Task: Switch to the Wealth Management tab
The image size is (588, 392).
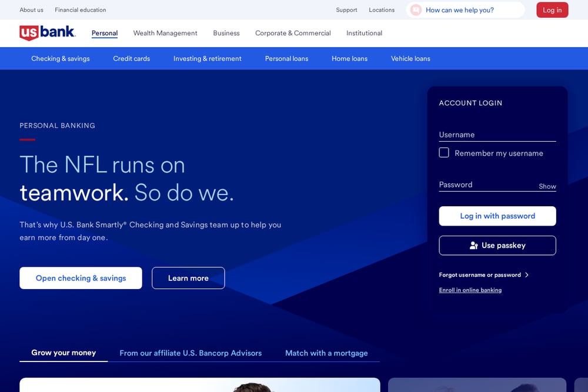Action: point(165,33)
